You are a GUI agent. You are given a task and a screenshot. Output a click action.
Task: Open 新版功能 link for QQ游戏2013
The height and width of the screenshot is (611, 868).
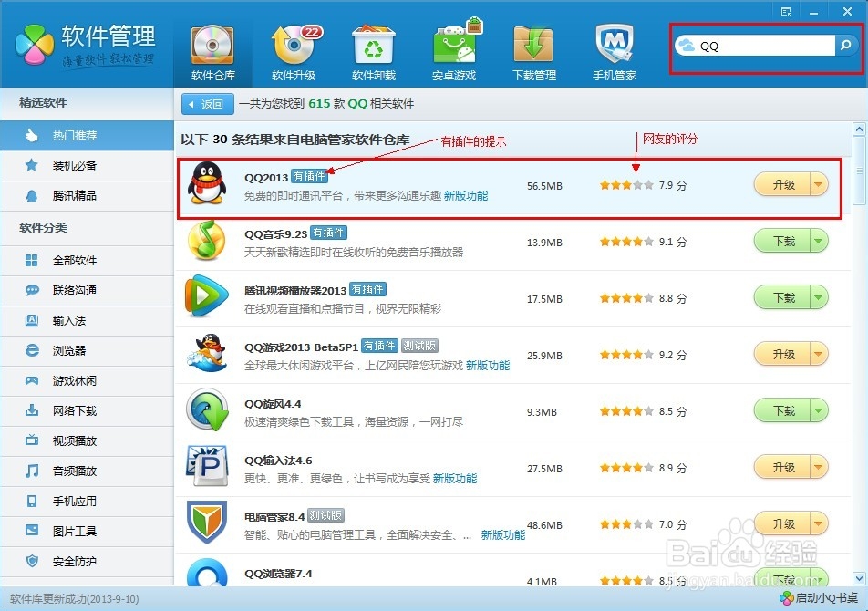coord(488,366)
